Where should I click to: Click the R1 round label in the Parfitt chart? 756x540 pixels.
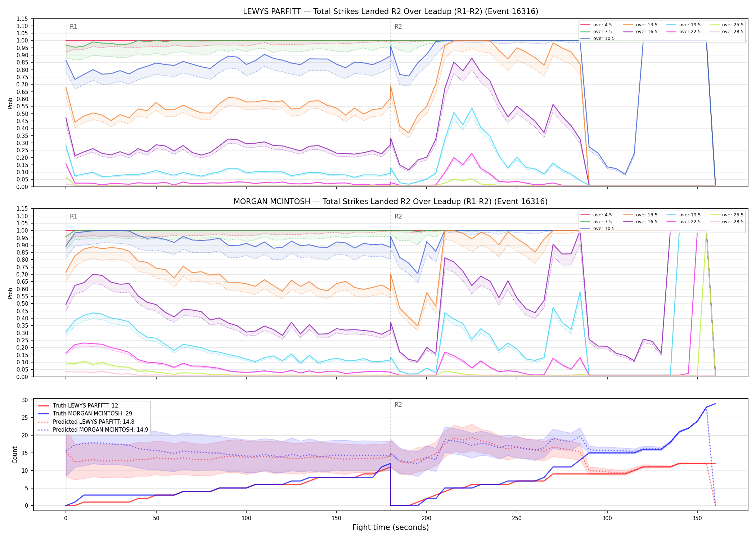click(73, 27)
